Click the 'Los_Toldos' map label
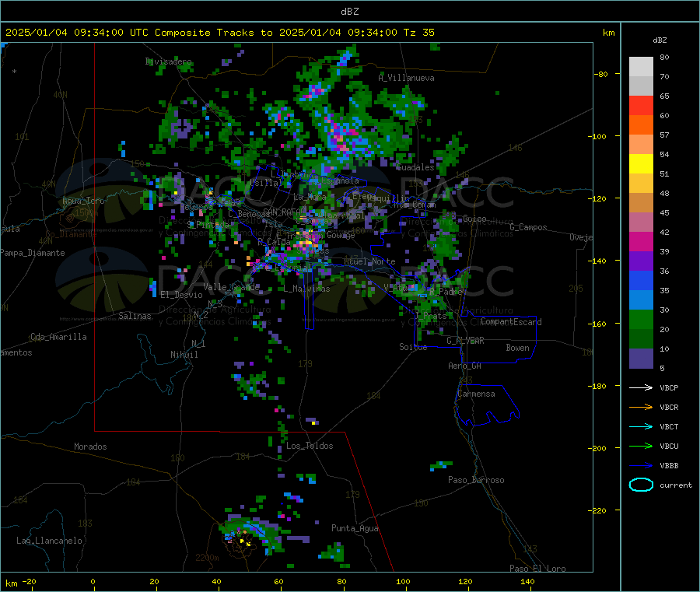 [310, 446]
